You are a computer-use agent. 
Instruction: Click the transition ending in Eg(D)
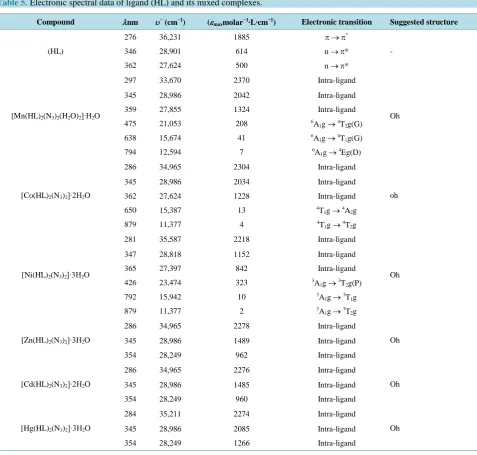coord(337,152)
